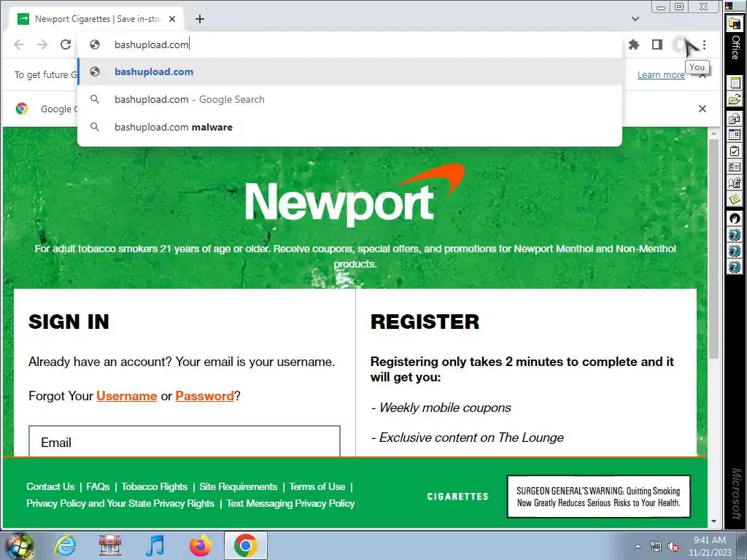Click the SIGN IN heading
This screenshot has width=747, height=560.
click(x=69, y=322)
